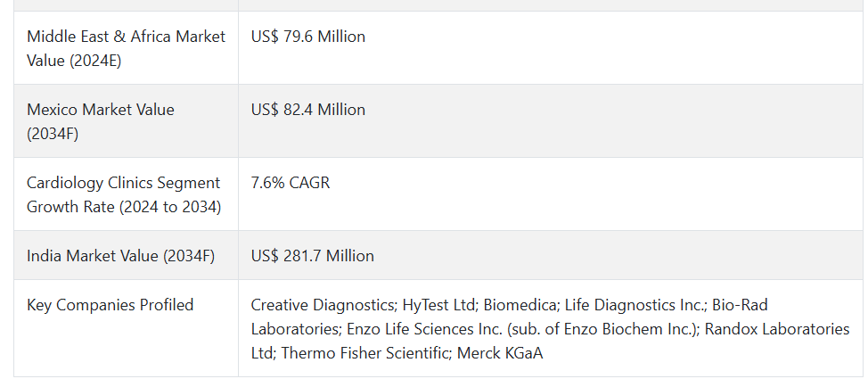The height and width of the screenshot is (379, 868).
Task: Click the Middle East & Africa Market Value label
Action: click(127, 48)
